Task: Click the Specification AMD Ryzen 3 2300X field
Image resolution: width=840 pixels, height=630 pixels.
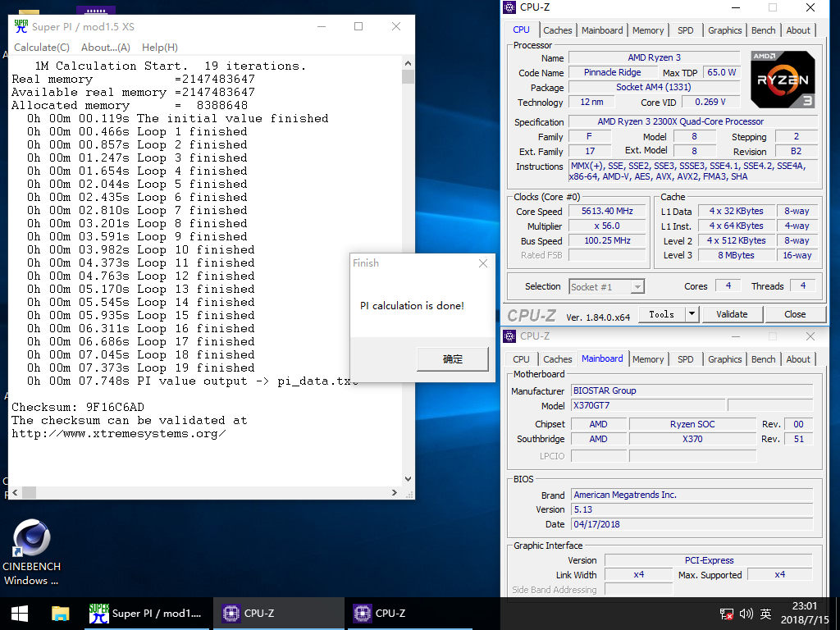Action: pyautogui.click(x=693, y=121)
